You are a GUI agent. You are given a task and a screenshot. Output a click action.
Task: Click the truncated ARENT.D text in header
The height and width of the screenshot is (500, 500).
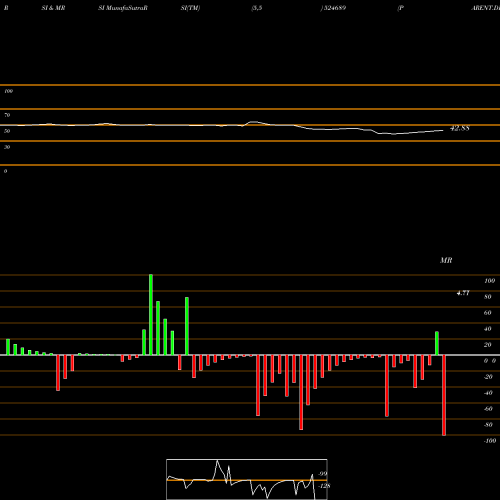click(485, 8)
